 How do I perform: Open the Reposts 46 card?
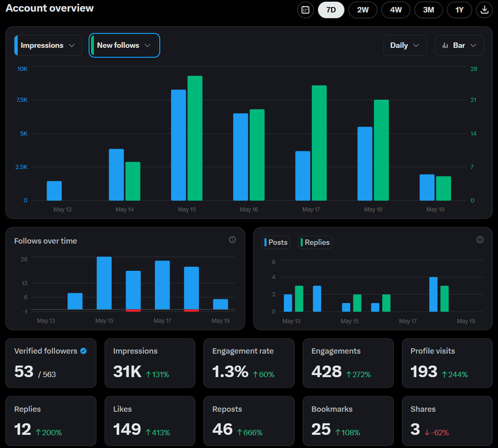(x=249, y=421)
